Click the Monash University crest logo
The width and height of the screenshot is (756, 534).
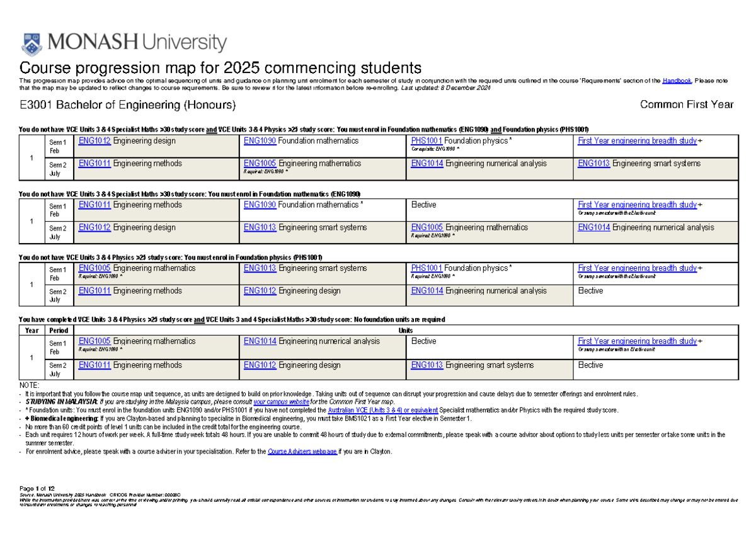click(x=33, y=43)
